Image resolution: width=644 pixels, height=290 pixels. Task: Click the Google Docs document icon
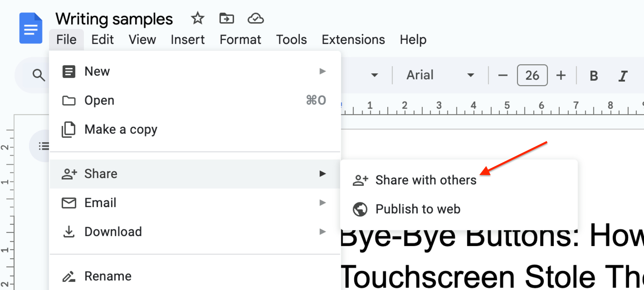31,28
